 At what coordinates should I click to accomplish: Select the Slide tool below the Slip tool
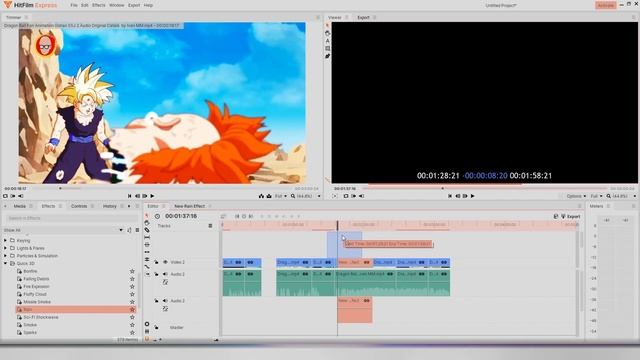147,244
